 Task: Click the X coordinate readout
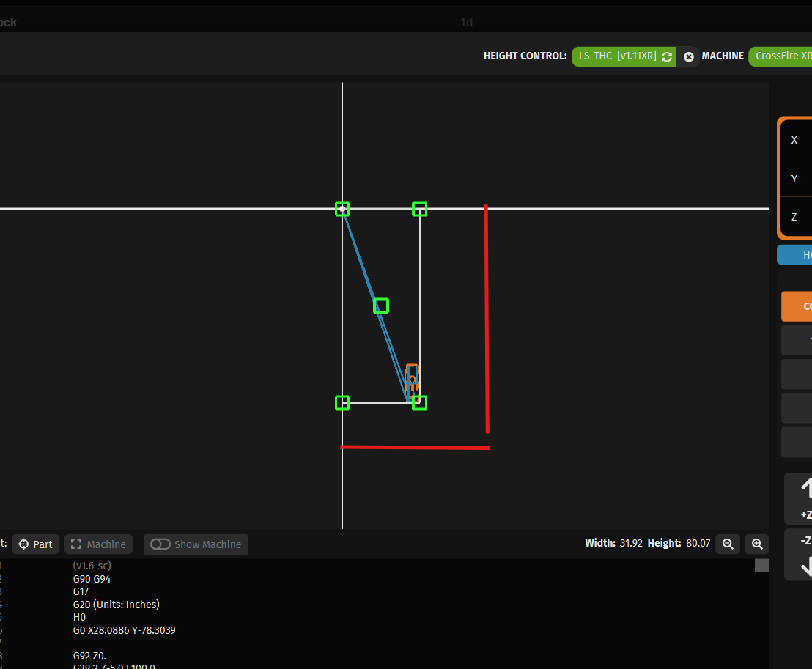(799, 140)
